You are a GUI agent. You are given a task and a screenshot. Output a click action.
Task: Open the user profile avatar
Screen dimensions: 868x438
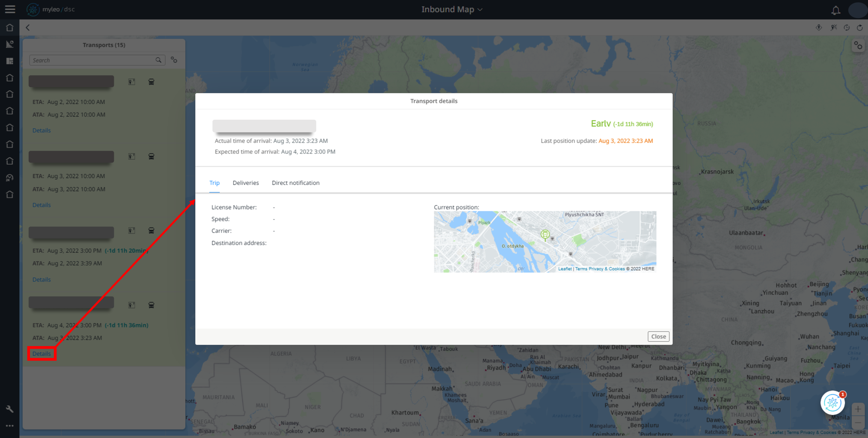click(857, 9)
